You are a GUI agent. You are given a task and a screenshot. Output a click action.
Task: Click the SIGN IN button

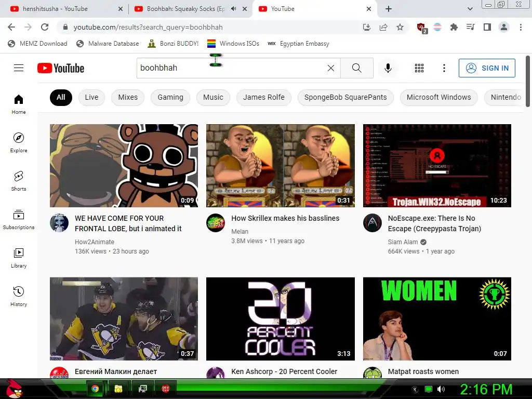click(x=486, y=68)
